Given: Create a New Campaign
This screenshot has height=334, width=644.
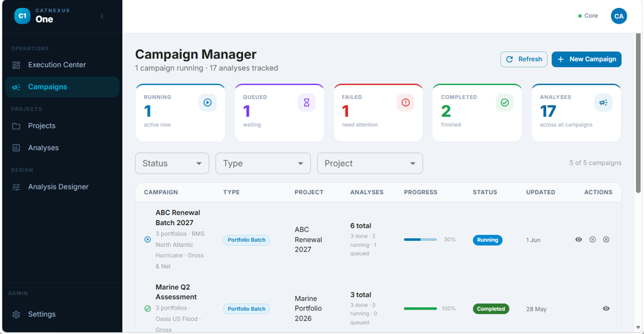Looking at the screenshot, I should point(587,59).
